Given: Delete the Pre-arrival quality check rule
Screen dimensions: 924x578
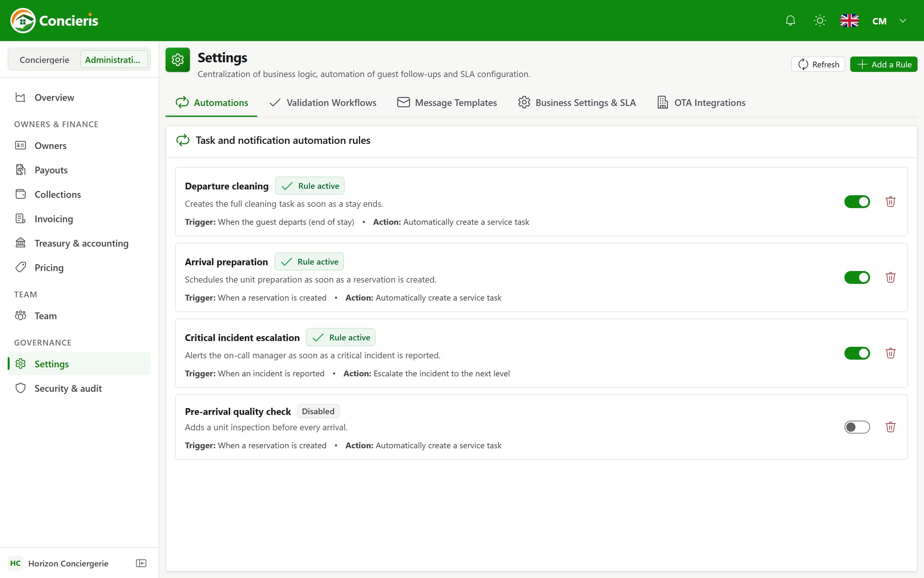Looking at the screenshot, I should (890, 427).
